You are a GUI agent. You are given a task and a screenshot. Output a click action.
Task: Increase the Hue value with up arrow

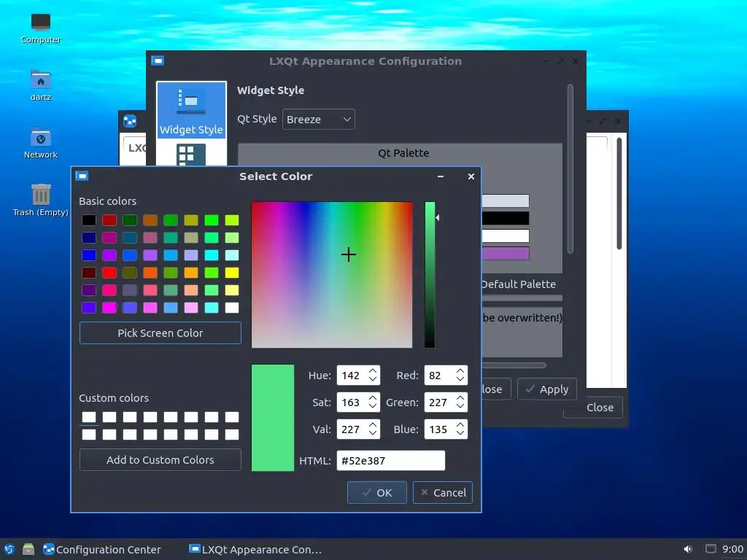[x=373, y=370]
